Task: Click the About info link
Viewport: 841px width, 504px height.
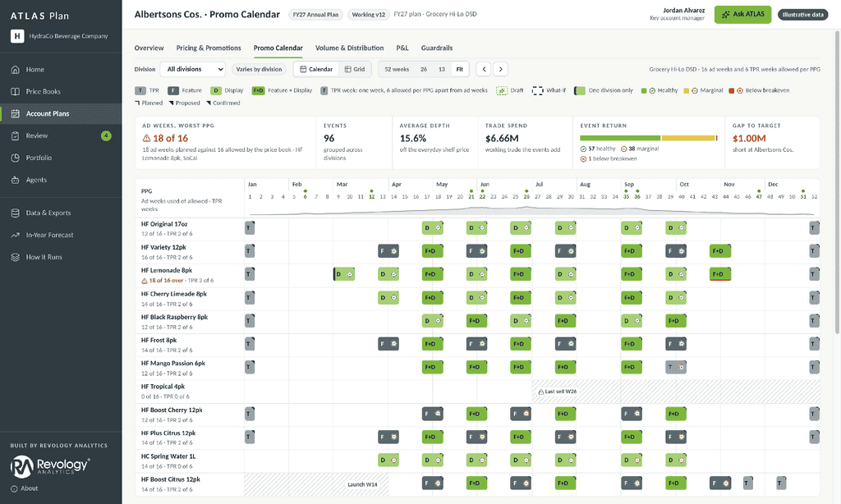Action: point(25,488)
